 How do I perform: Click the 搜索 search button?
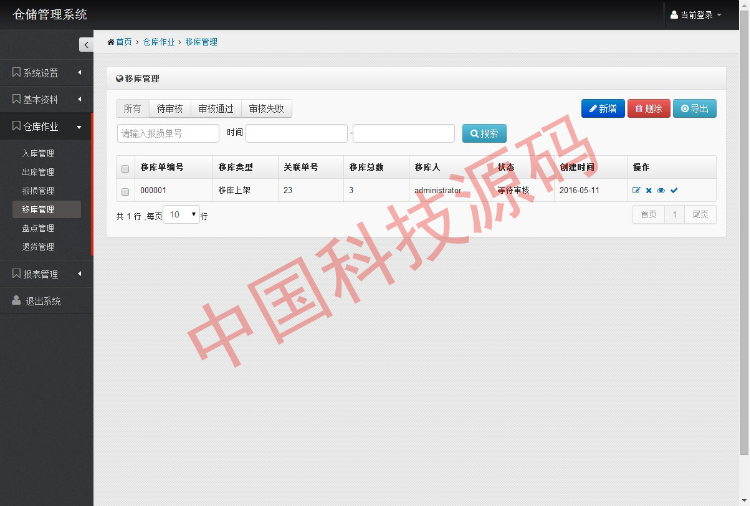pos(484,133)
